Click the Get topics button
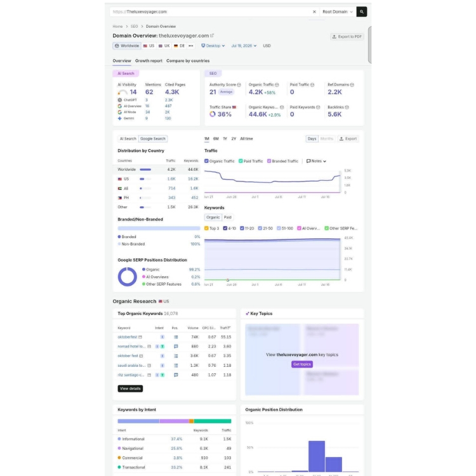 pyautogui.click(x=301, y=364)
